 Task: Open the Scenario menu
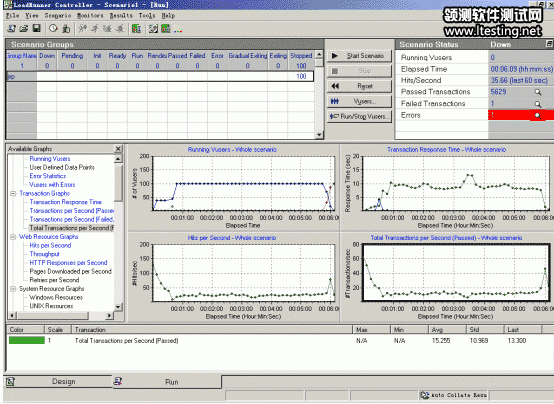click(x=58, y=16)
